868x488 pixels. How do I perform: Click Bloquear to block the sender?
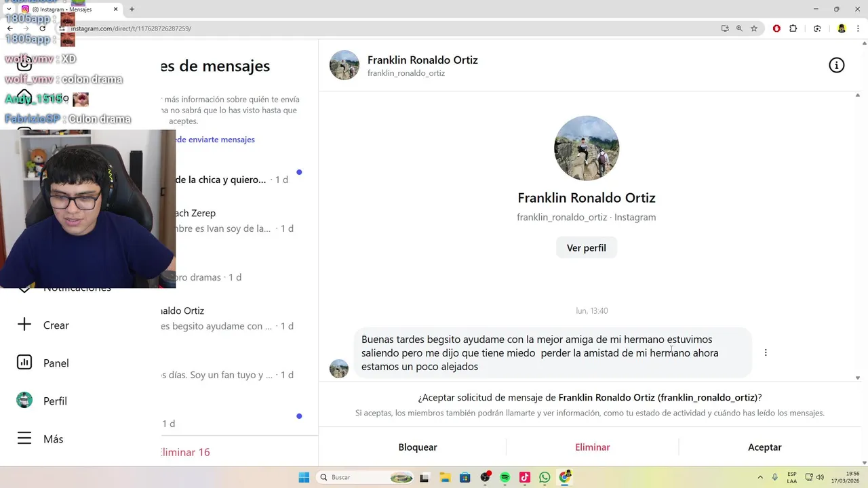pyautogui.click(x=418, y=447)
